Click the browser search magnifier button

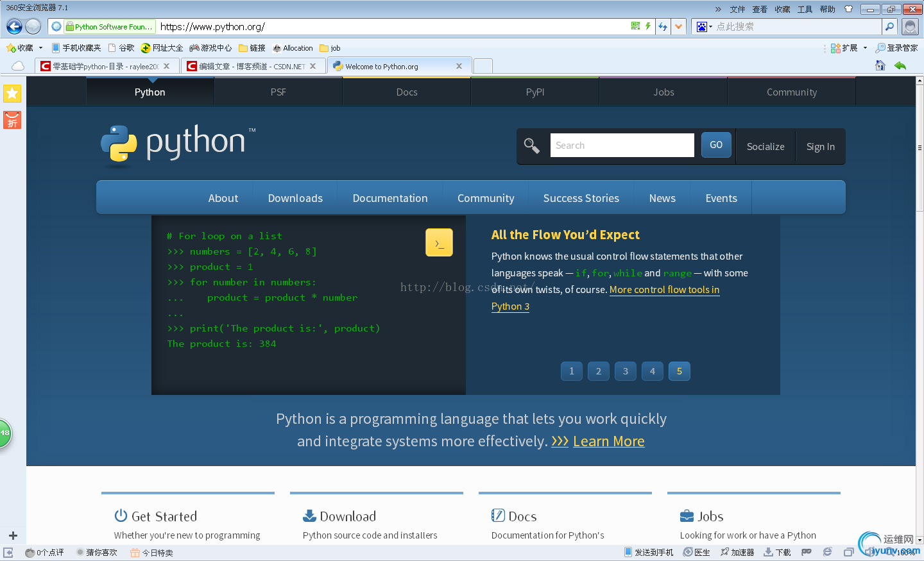tap(889, 26)
